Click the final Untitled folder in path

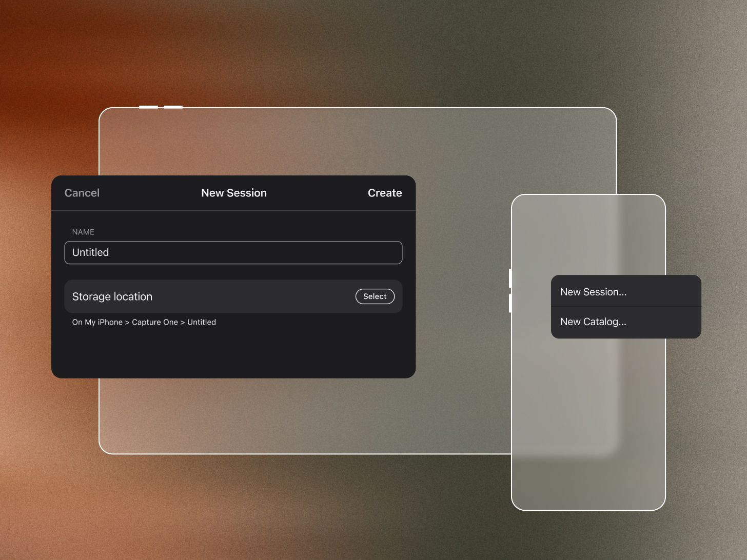click(202, 322)
